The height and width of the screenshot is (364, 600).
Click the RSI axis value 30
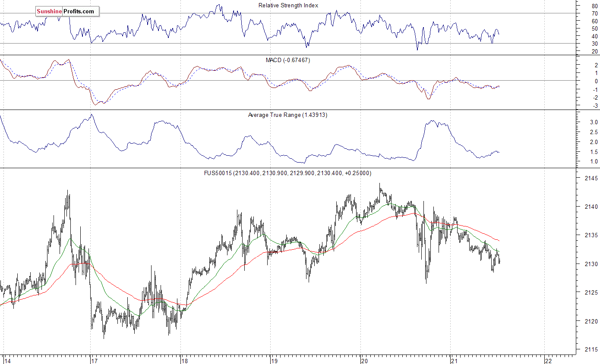point(595,44)
